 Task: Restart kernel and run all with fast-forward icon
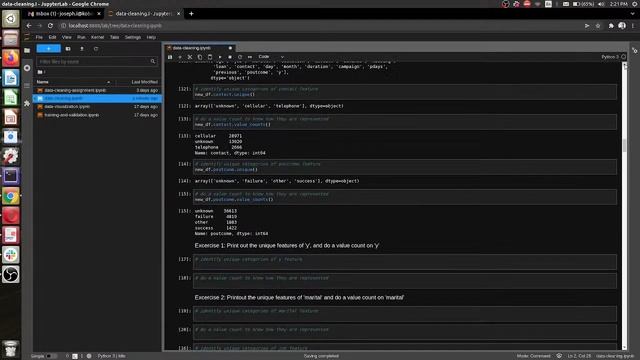coord(250,57)
